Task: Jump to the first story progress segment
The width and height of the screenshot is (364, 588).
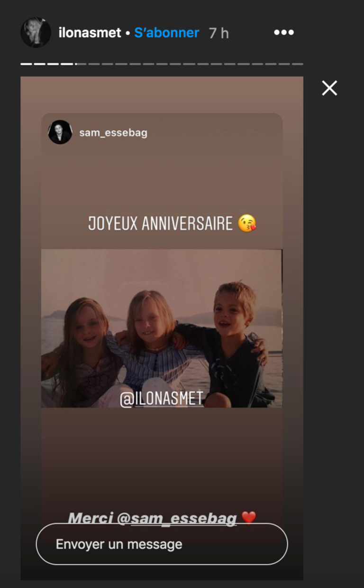Action: [27, 64]
